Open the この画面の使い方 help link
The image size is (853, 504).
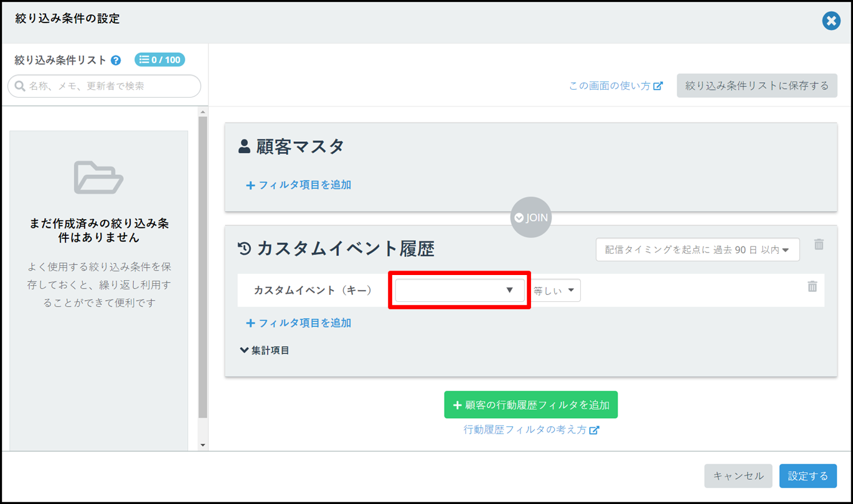click(x=615, y=86)
